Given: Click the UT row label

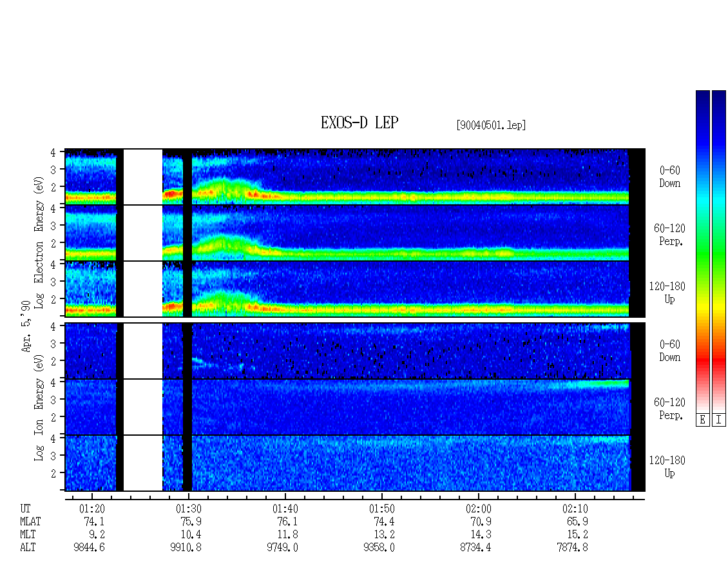Looking at the screenshot, I should click(25, 509).
